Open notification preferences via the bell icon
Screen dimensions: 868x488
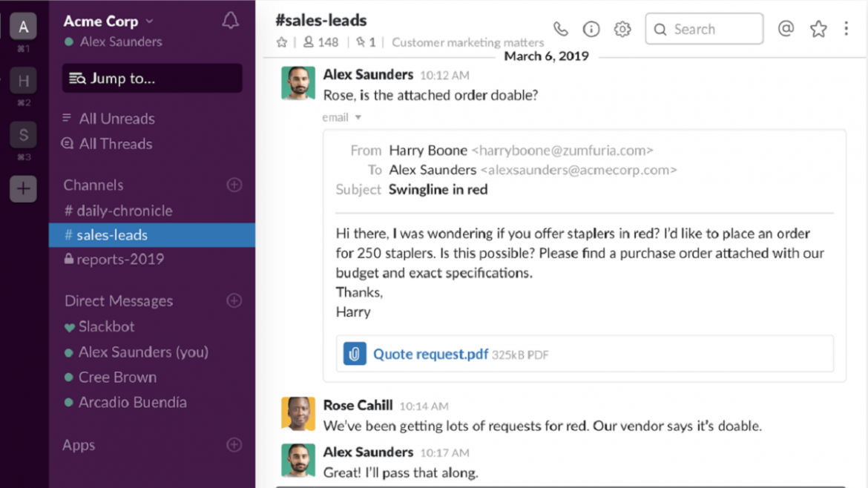tap(230, 21)
